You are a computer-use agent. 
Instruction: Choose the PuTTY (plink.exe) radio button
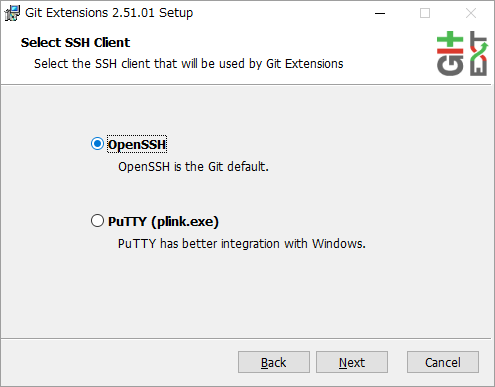tap(97, 221)
